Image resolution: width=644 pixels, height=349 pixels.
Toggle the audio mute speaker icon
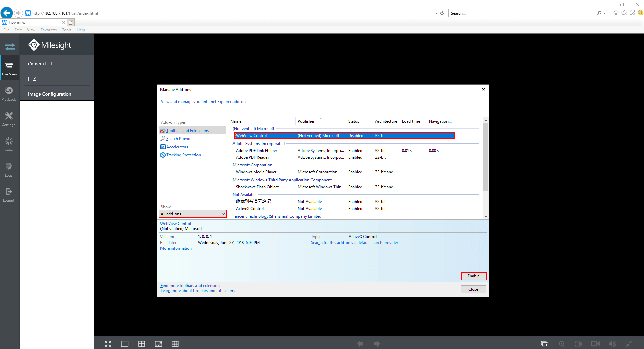coord(612,344)
